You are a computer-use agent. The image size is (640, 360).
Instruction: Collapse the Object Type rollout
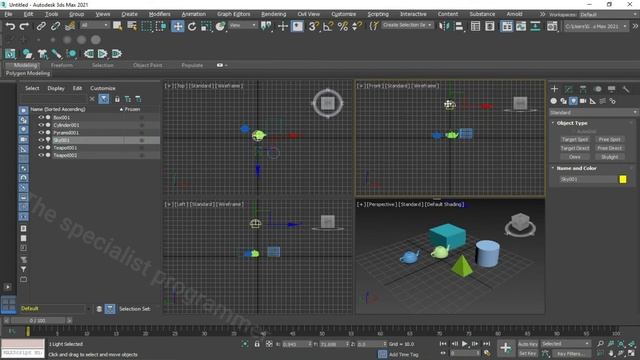572,123
